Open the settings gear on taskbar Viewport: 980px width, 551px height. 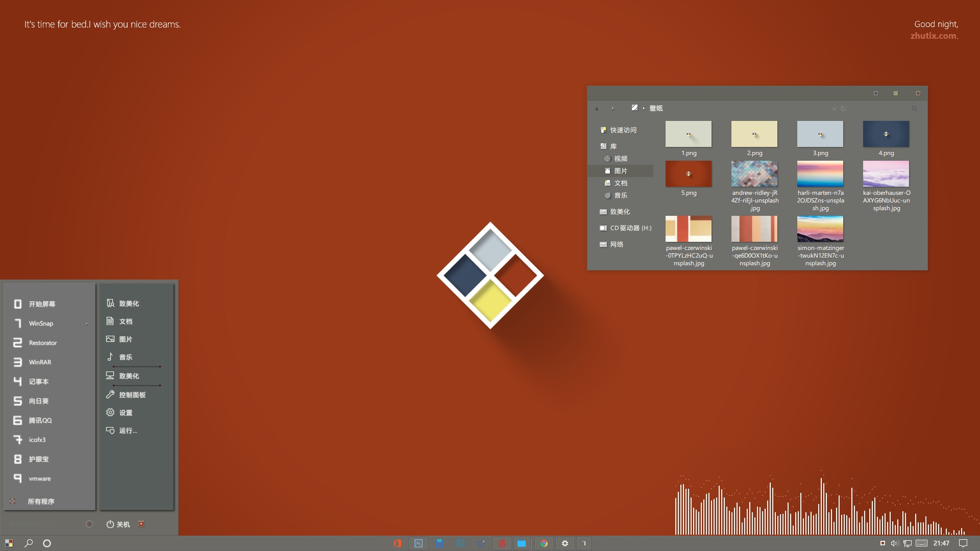[x=565, y=543]
